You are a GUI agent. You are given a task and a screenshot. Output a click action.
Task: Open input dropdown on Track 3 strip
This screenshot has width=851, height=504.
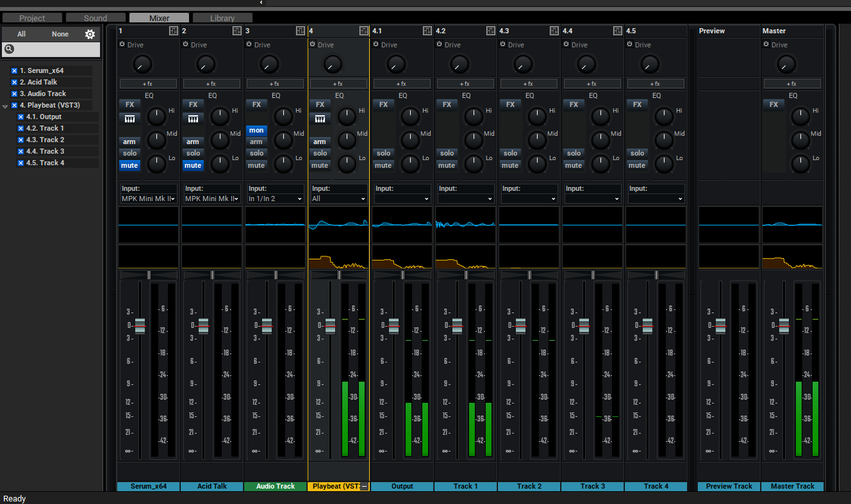593,199
